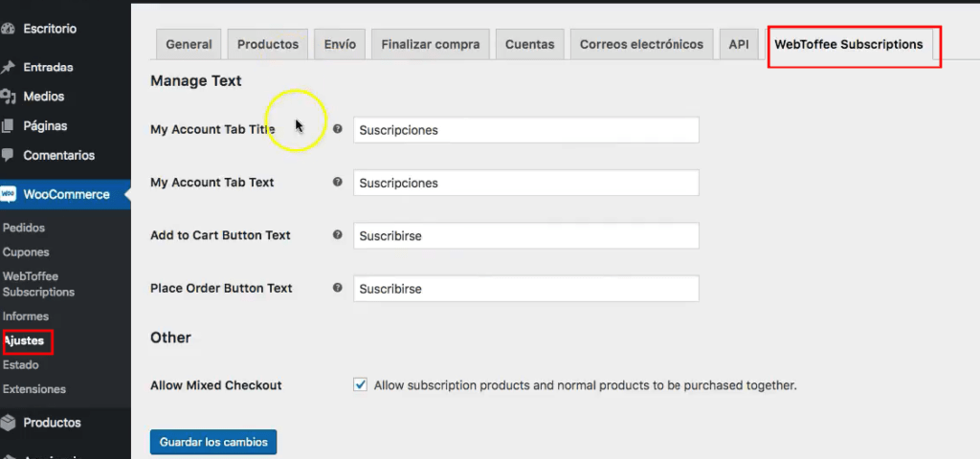This screenshot has height=459, width=980.
Task: Open WebToffee Subscriptions submenu link
Action: pos(38,284)
